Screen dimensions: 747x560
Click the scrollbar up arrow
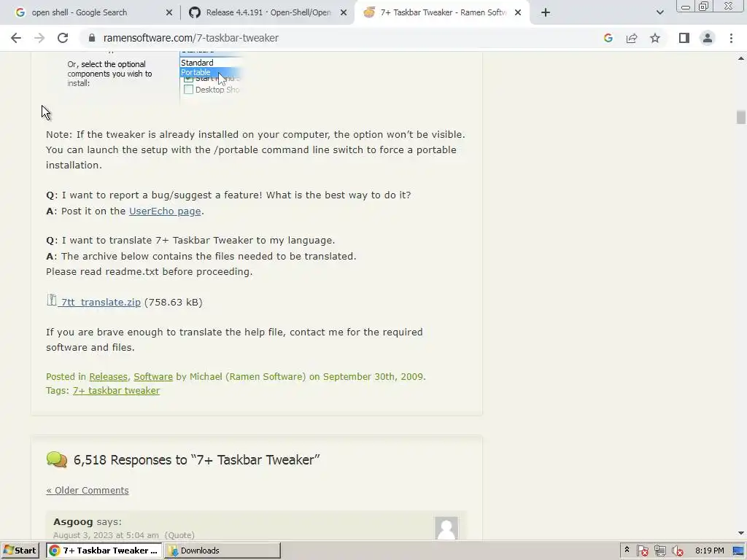point(741,58)
